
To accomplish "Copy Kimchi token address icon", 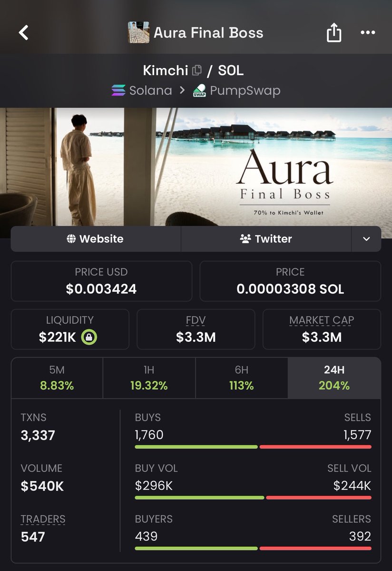I will pos(196,71).
